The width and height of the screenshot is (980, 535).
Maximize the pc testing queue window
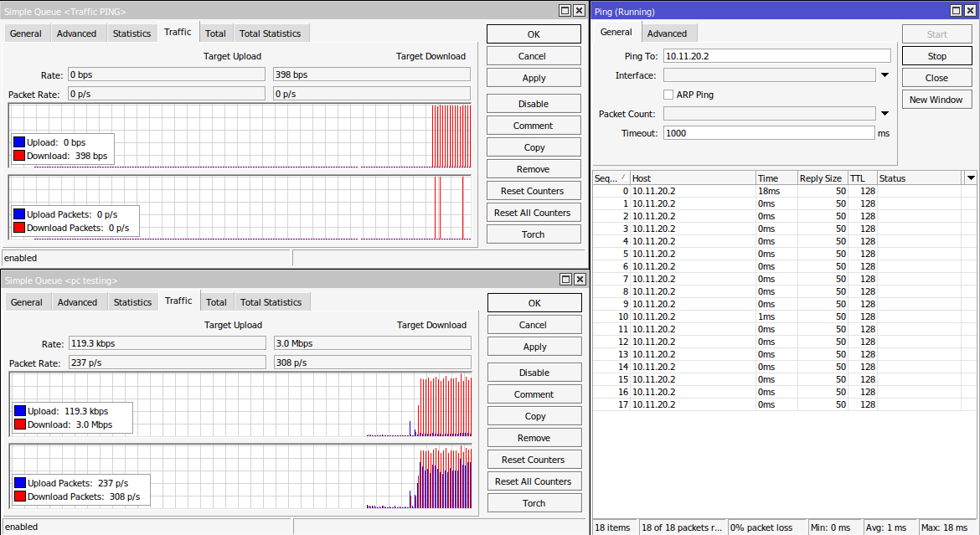[x=565, y=280]
